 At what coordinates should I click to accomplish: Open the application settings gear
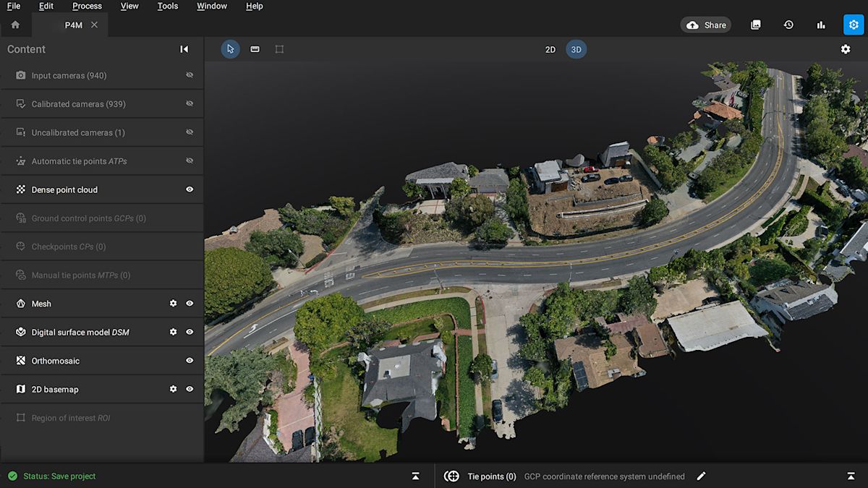coord(854,24)
